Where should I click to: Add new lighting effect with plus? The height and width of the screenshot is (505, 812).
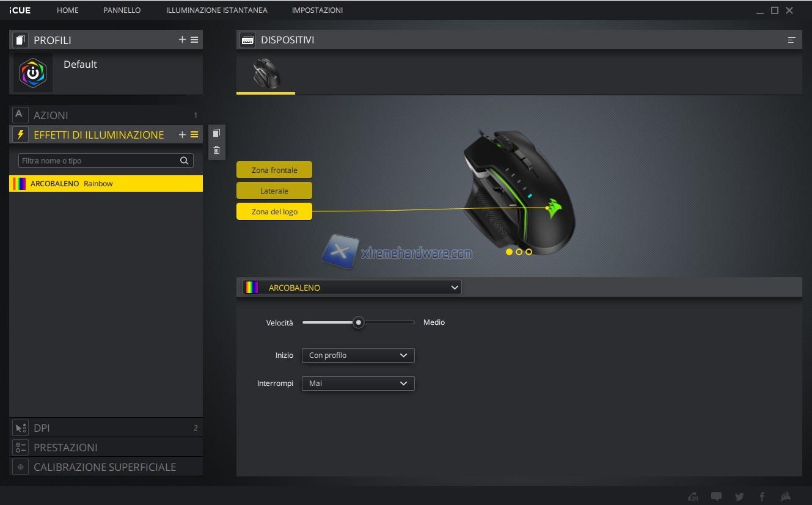tap(182, 135)
